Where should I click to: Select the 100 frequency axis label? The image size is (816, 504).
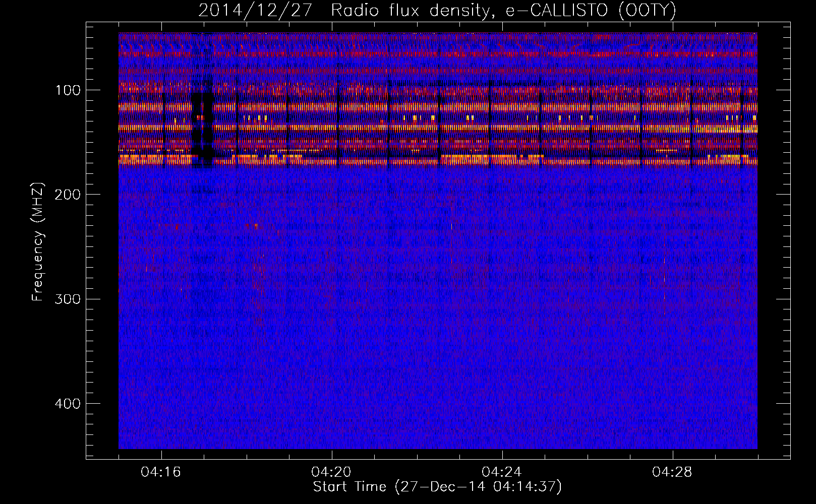click(68, 90)
